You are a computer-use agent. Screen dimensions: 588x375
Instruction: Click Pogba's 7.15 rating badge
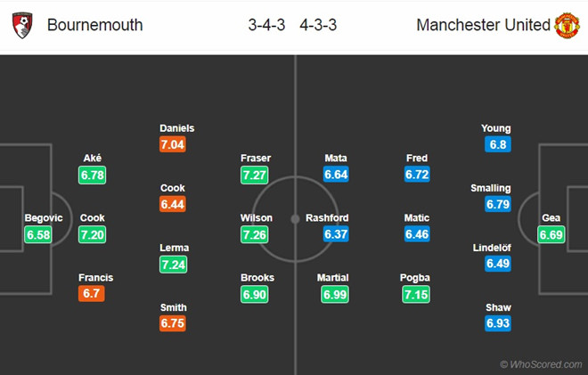tap(417, 294)
